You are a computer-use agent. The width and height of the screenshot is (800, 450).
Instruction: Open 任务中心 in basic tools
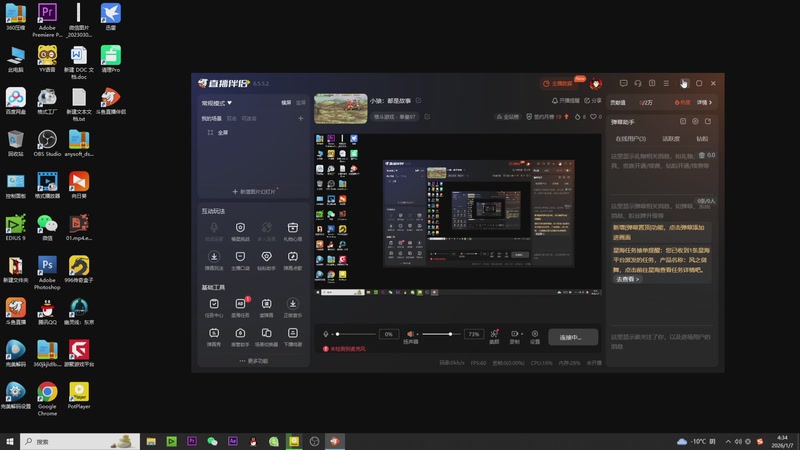pos(214,308)
